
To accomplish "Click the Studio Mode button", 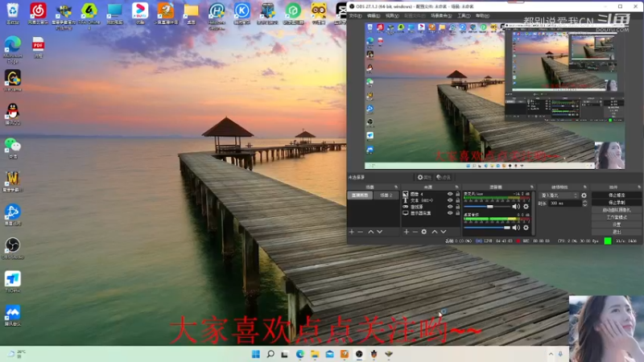I will click(617, 217).
